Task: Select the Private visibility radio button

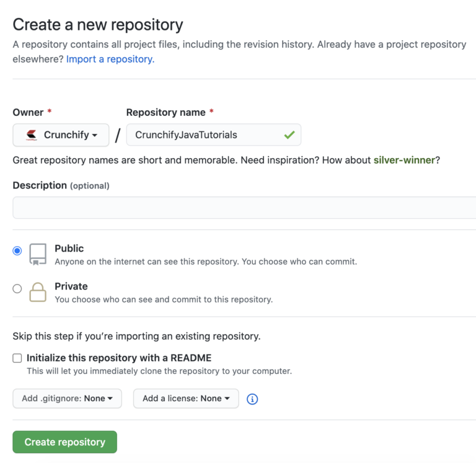Action: [x=17, y=288]
